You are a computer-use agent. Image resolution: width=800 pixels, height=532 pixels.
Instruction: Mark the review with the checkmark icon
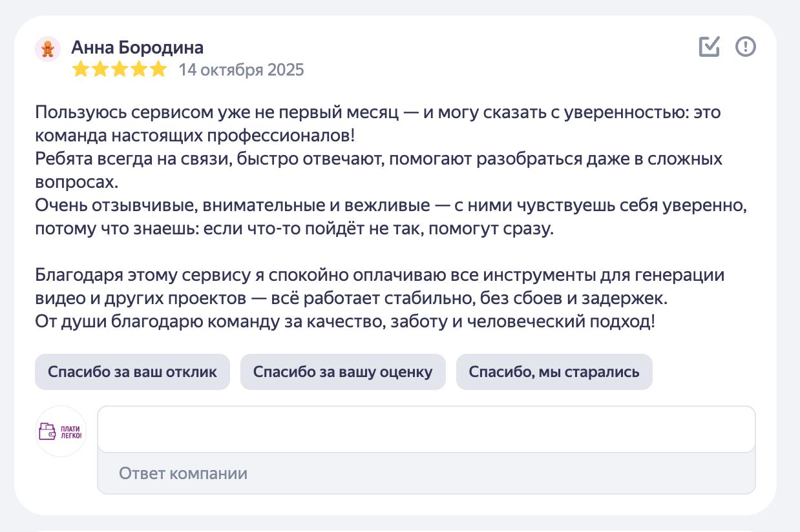point(709,46)
